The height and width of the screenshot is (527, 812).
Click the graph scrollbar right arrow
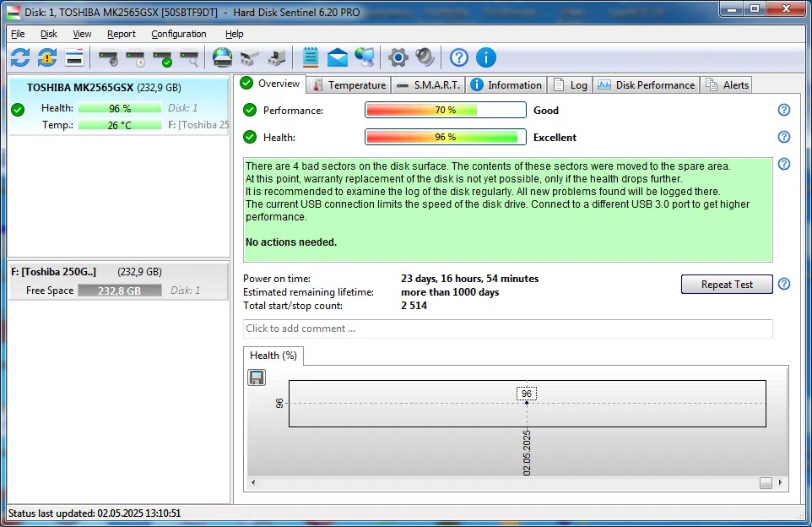click(x=780, y=482)
